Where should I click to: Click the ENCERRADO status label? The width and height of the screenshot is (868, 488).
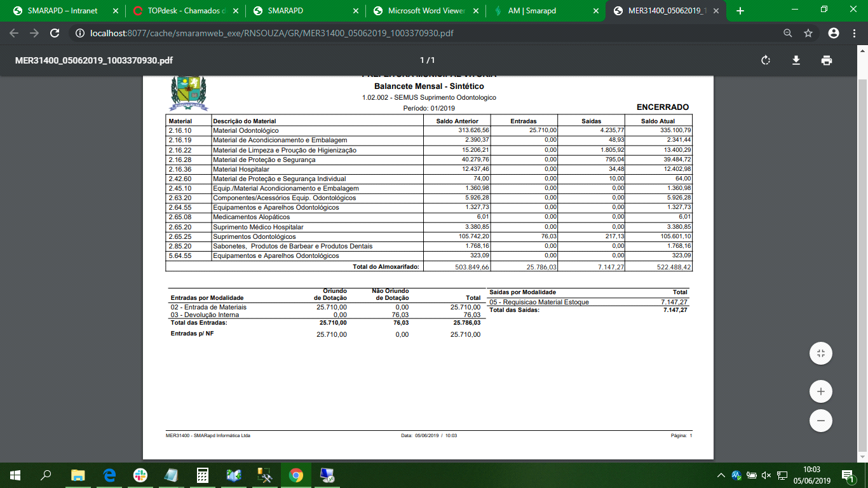point(663,107)
